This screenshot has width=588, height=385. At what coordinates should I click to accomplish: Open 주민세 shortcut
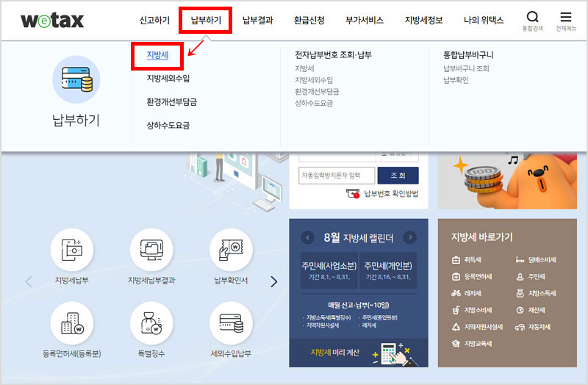click(x=530, y=277)
